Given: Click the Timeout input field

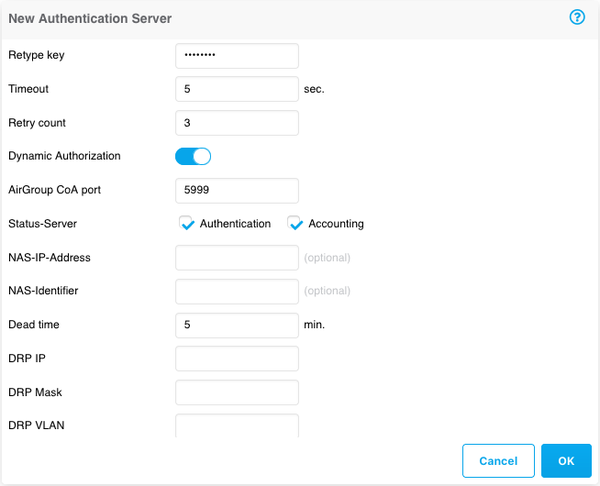Looking at the screenshot, I should (237, 89).
